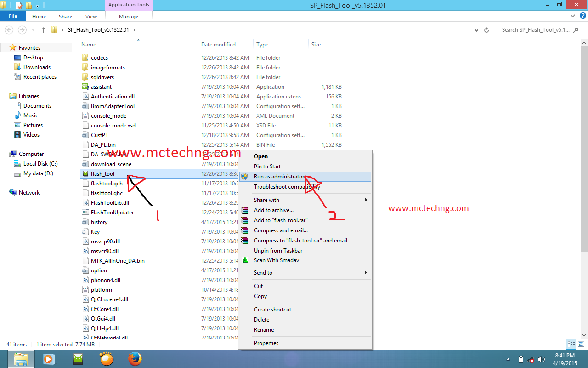The width and height of the screenshot is (588, 368).
Task: Toggle sort order on the Name column
Action: click(x=89, y=44)
